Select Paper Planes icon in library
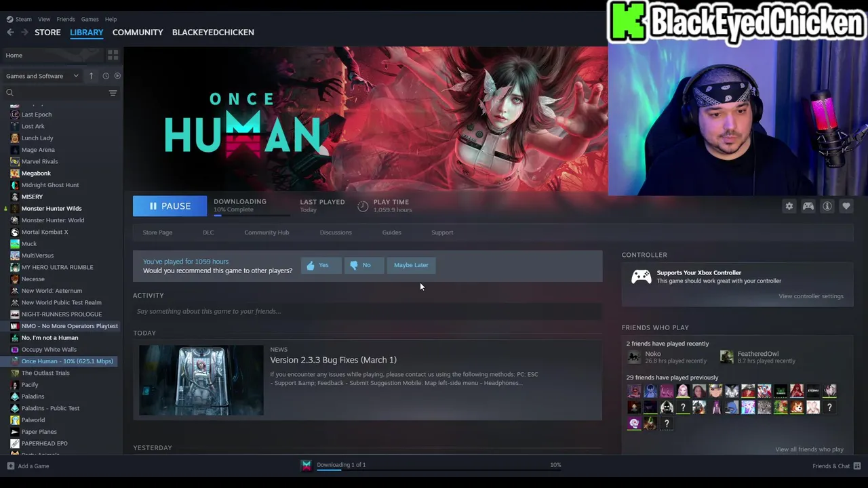868x488 pixels. (15, 432)
